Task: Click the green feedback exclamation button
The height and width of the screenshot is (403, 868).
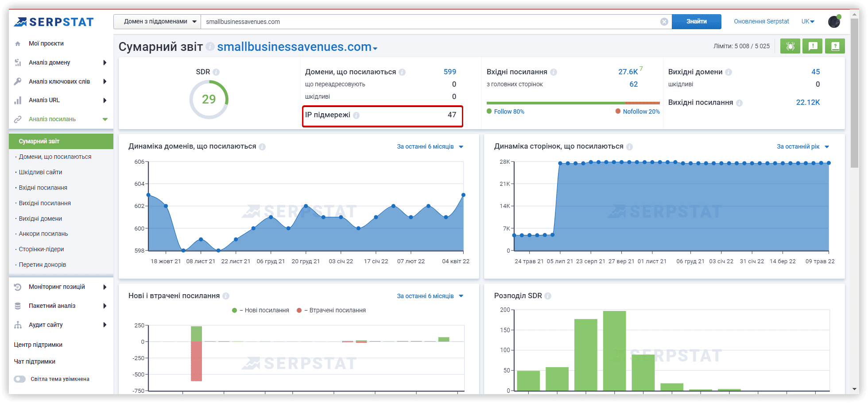Action: [x=813, y=46]
